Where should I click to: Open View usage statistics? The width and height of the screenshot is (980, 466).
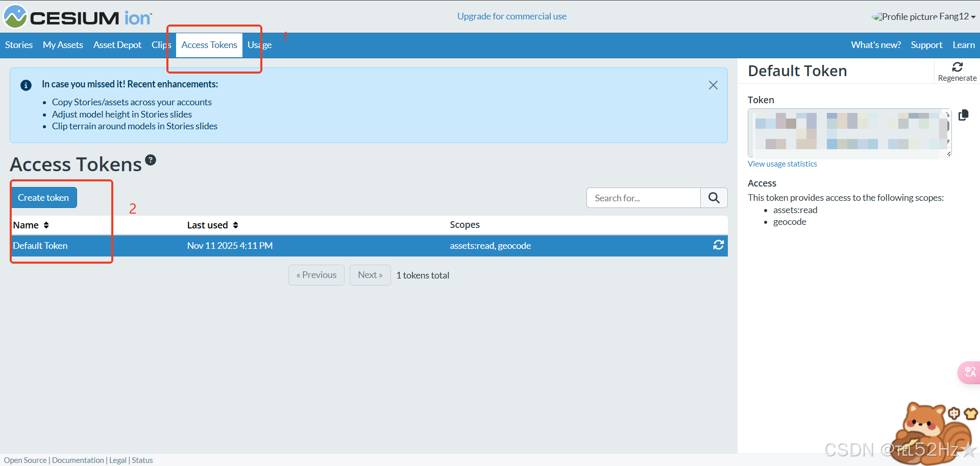coord(782,164)
